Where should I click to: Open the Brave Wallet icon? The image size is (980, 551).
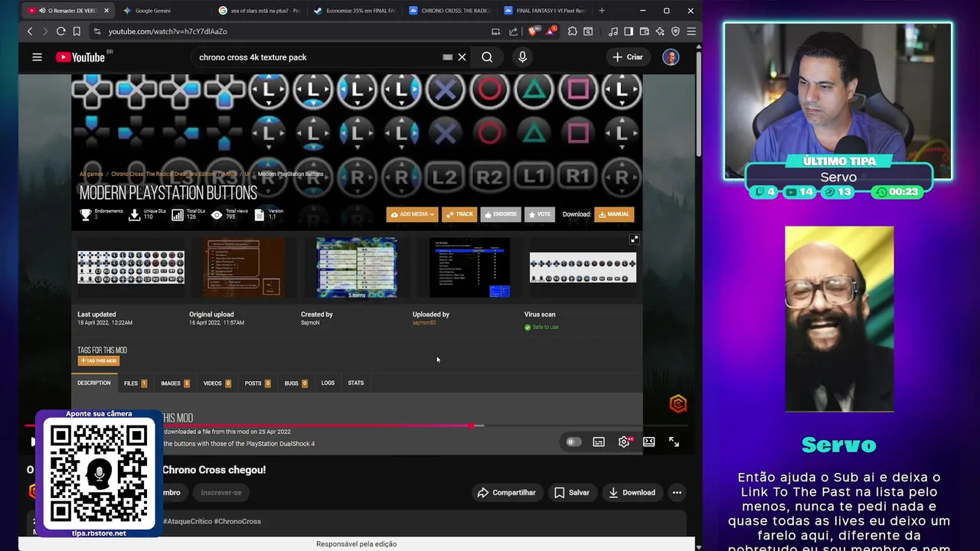click(x=644, y=31)
